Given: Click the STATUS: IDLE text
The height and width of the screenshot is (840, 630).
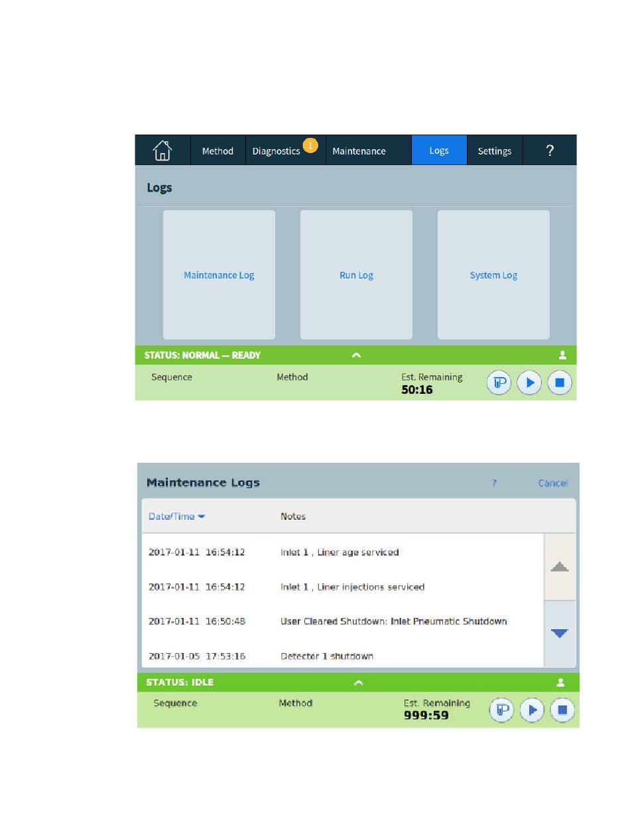Looking at the screenshot, I should pyautogui.click(x=180, y=682).
